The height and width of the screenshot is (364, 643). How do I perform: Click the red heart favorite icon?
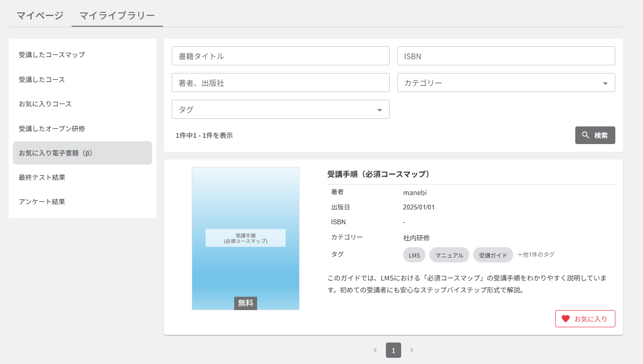566,319
